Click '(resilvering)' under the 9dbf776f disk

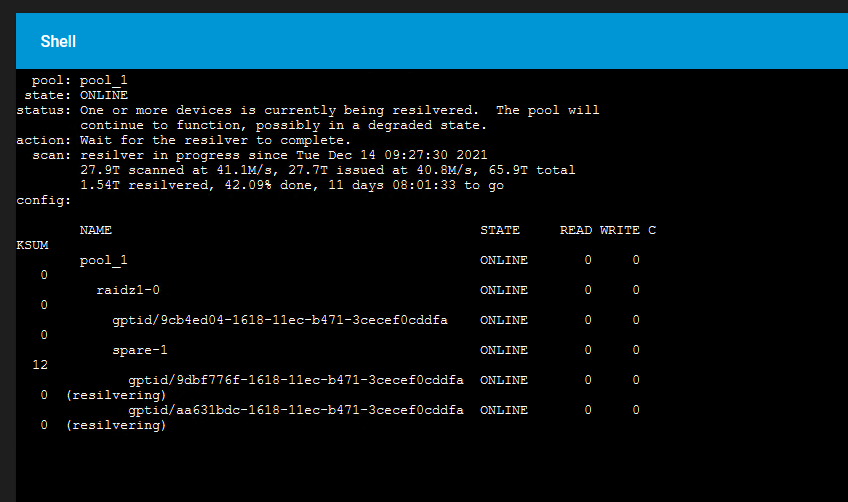coord(116,395)
